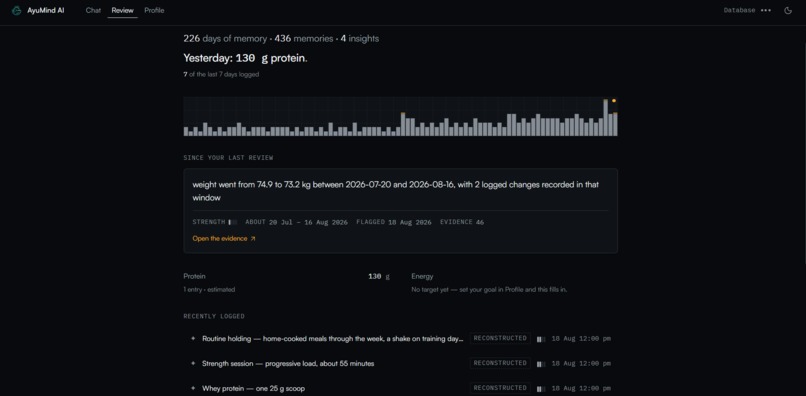Click the AyuMind AI brand name

click(x=46, y=10)
